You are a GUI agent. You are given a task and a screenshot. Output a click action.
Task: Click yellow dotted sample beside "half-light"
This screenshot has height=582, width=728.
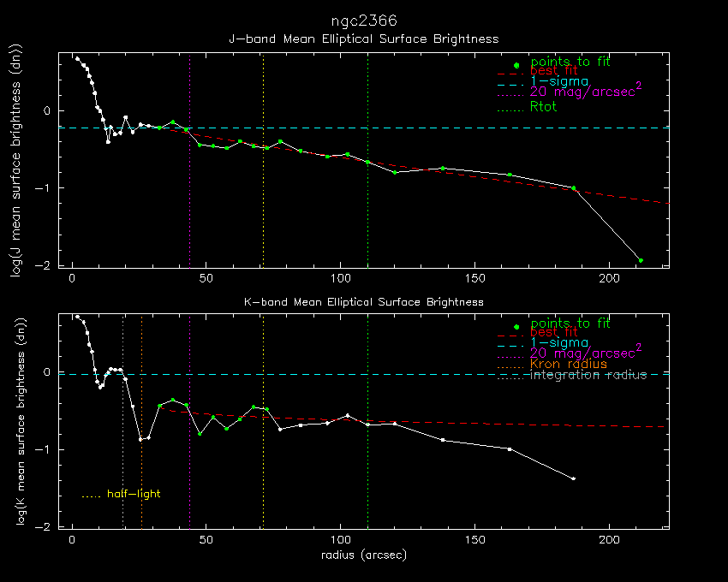coord(91,497)
